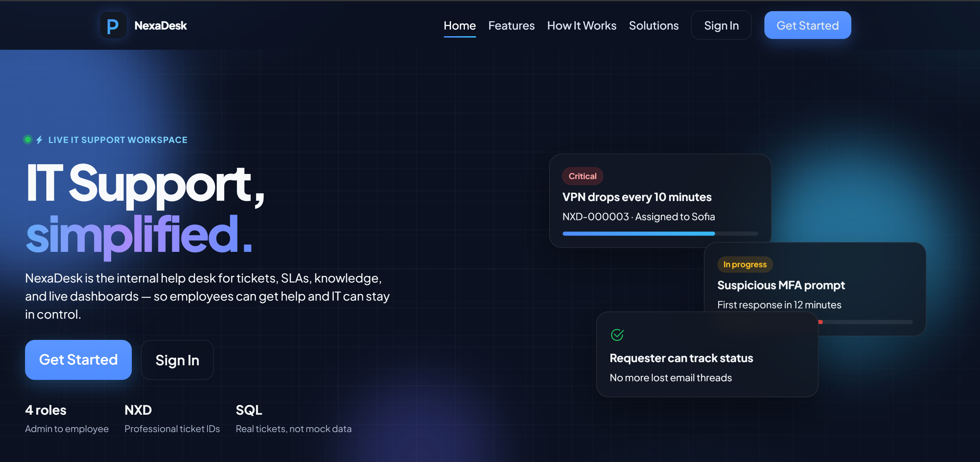The image size is (980, 462).
Task: Click header Get Started button
Action: (x=807, y=25)
